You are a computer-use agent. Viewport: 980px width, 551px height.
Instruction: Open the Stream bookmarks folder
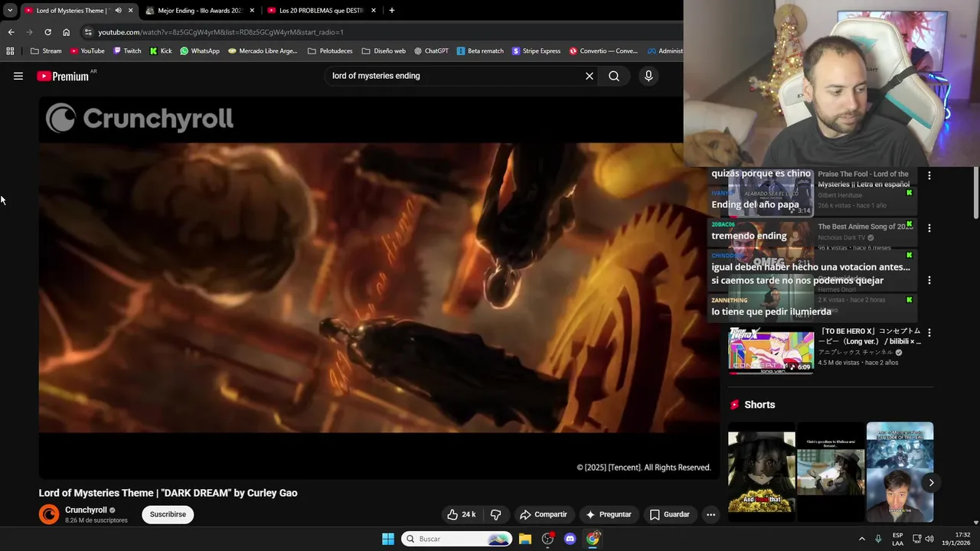pyautogui.click(x=46, y=51)
